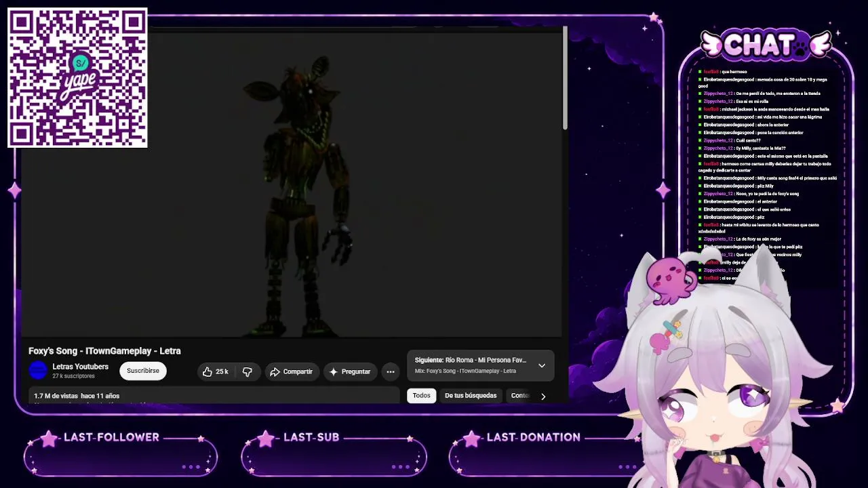The width and height of the screenshot is (868, 488).
Task: Click the Foxy's Song - ITownGameplay - Letra title
Action: point(104,351)
